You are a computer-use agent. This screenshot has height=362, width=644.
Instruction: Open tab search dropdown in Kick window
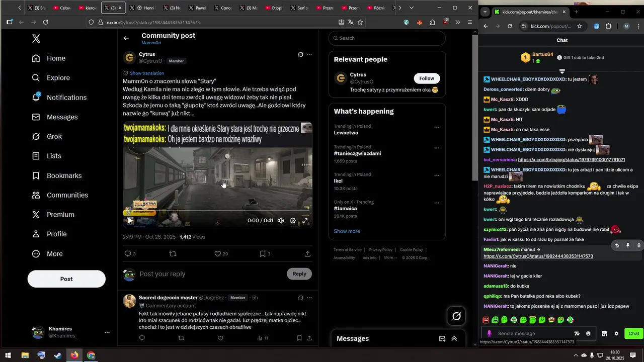[485, 12]
